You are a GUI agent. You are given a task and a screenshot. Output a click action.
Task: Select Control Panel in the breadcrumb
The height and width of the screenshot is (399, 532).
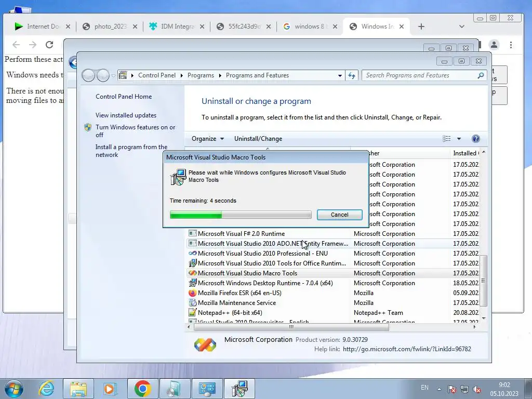click(x=157, y=75)
